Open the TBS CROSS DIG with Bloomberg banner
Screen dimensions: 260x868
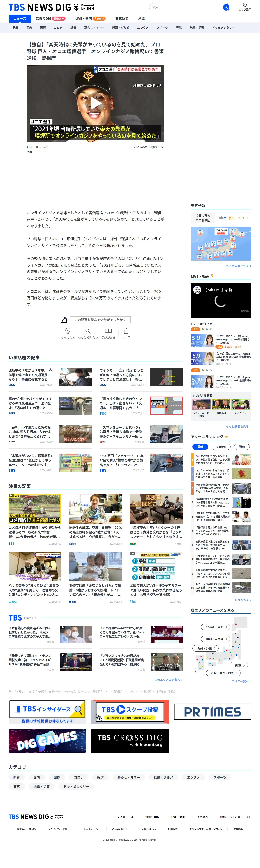[130, 741]
